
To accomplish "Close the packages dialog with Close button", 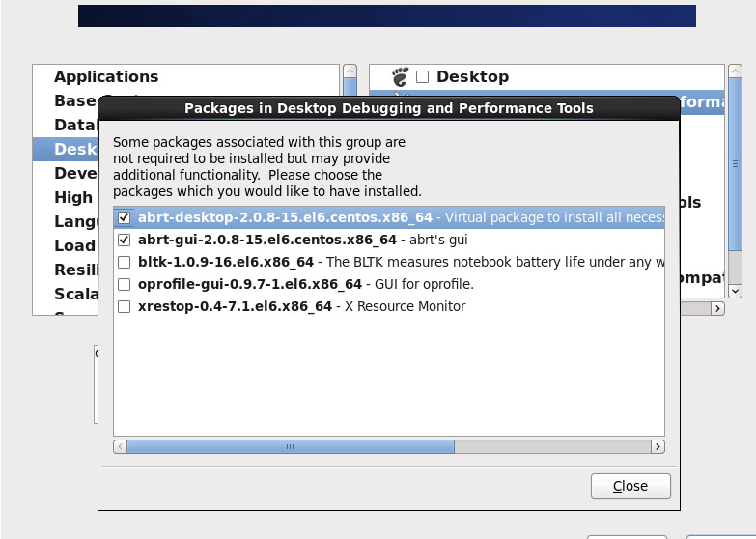I will [x=630, y=486].
